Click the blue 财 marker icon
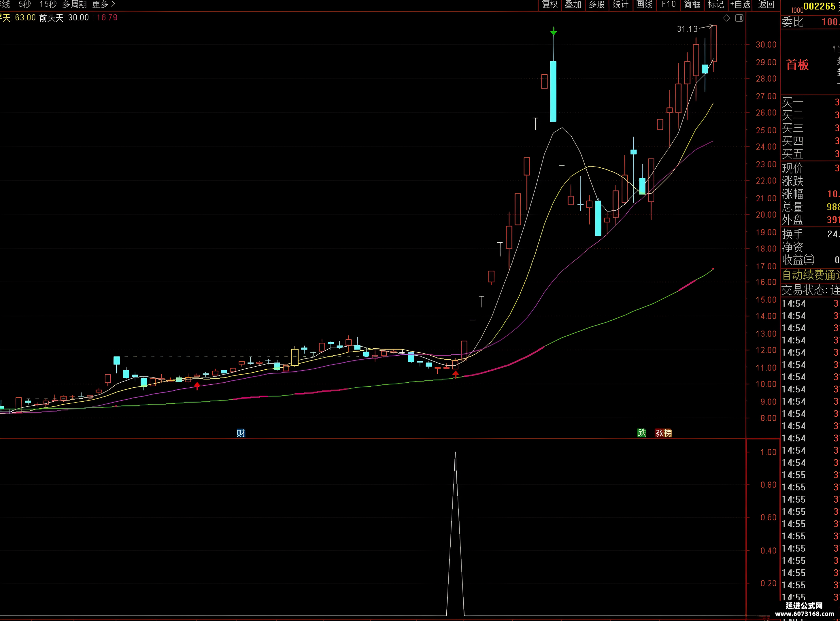Image resolution: width=840 pixels, height=621 pixels. (x=241, y=433)
